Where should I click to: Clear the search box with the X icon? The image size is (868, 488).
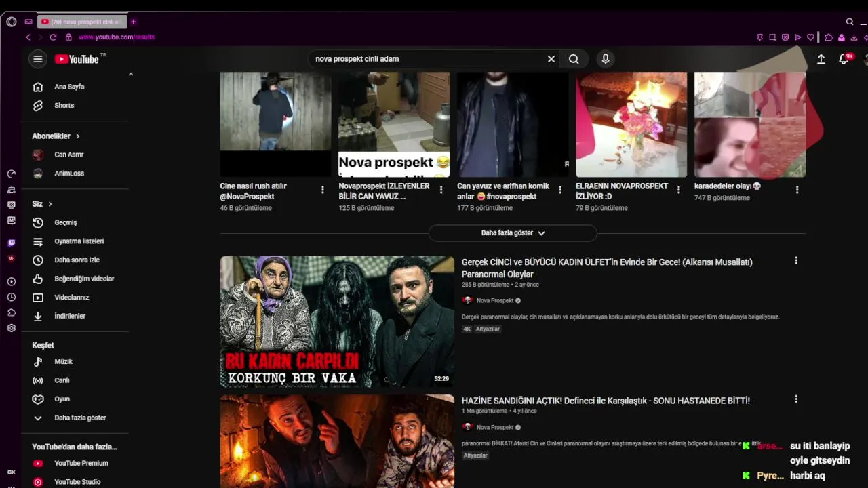[551, 59]
